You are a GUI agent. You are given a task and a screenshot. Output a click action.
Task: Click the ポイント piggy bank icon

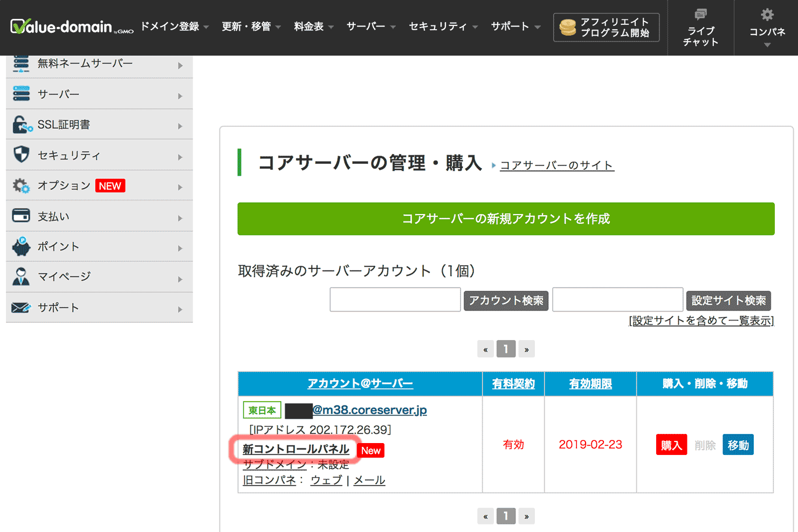pos(22,246)
